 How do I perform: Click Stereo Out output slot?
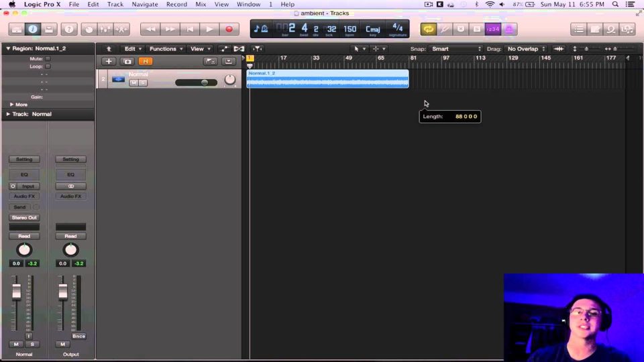click(24, 217)
